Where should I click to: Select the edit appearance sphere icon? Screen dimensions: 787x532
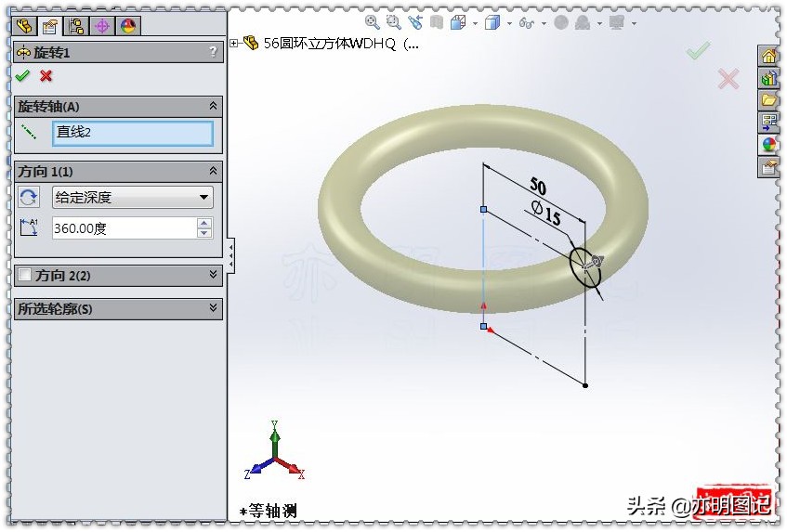561,22
